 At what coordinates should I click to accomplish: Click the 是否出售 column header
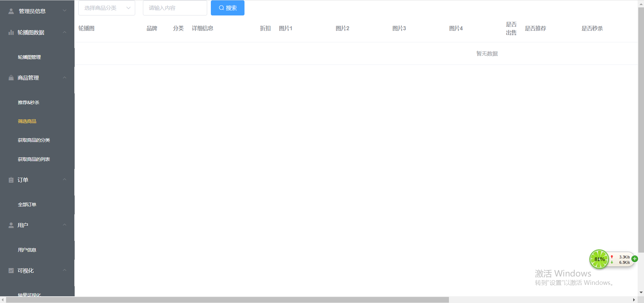pyautogui.click(x=512, y=29)
